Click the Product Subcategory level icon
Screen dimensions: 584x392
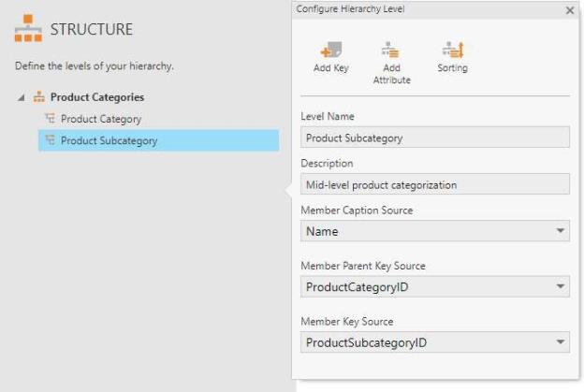(50, 141)
